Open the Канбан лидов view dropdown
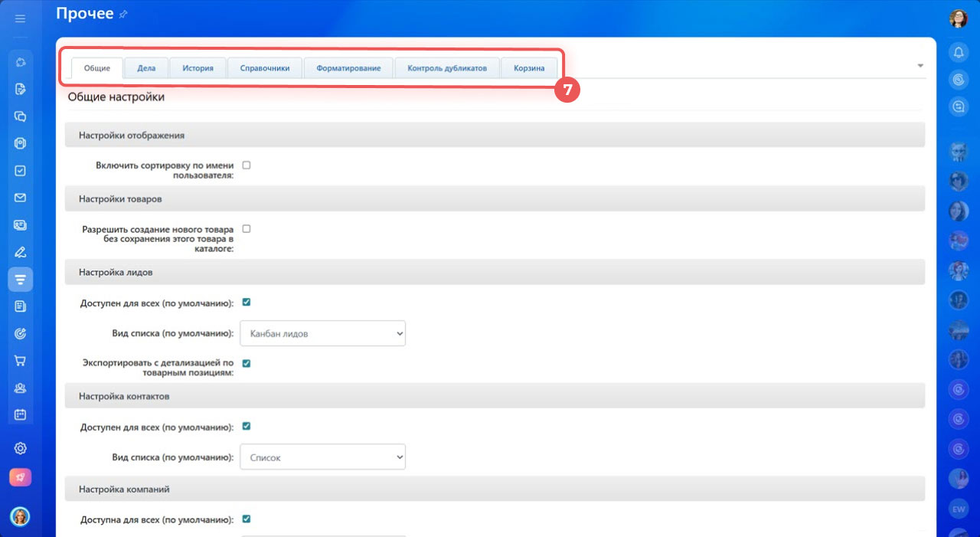Viewport: 980px width, 537px height. [x=322, y=333]
